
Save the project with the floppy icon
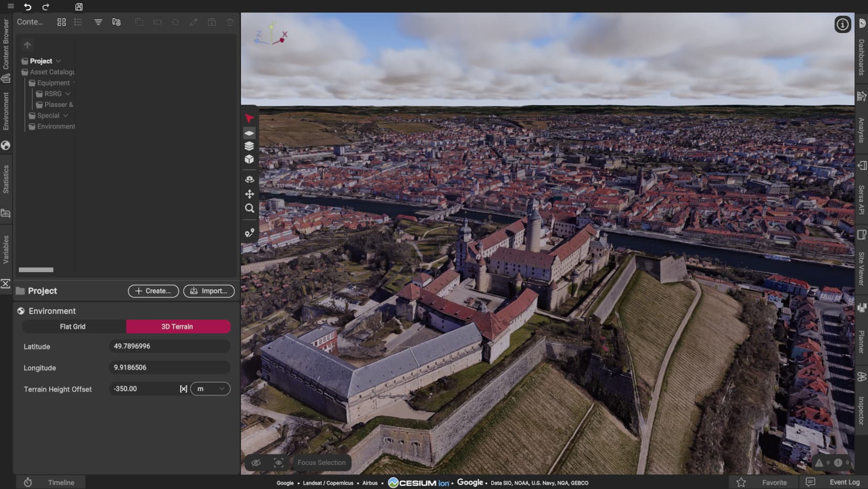[x=79, y=7]
